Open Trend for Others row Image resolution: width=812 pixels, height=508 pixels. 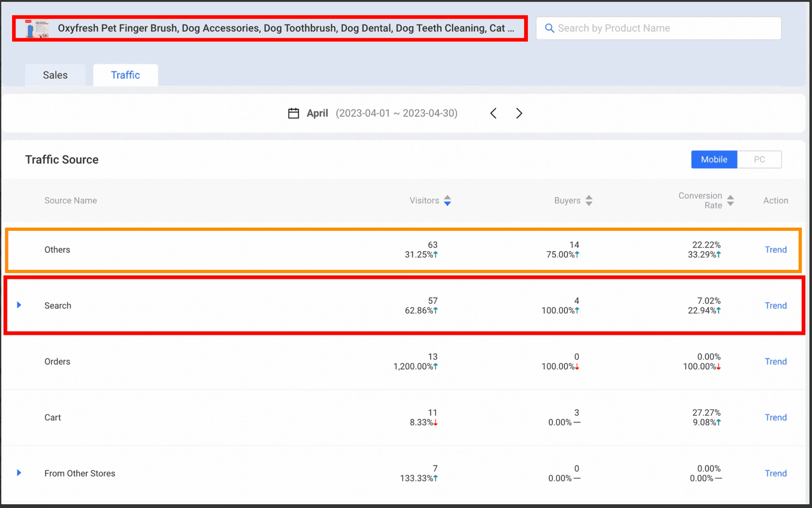[775, 250]
